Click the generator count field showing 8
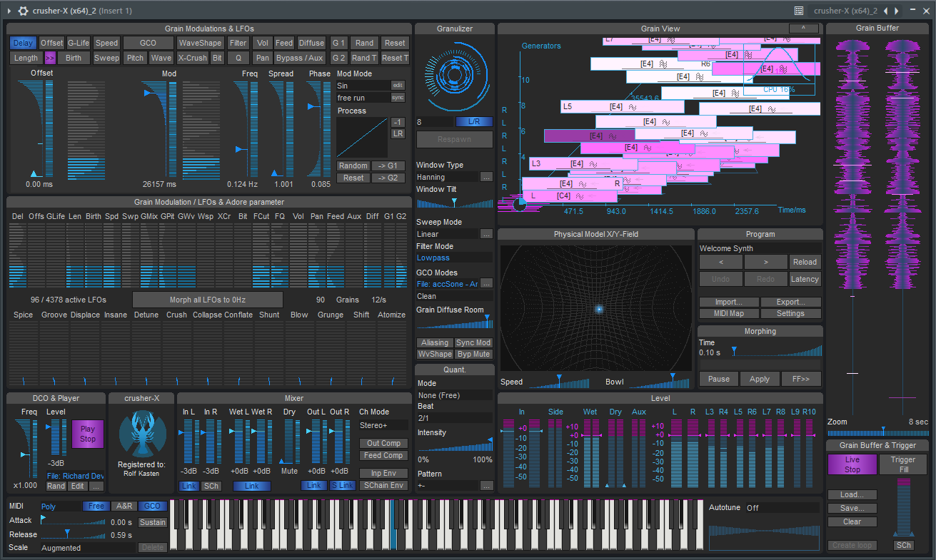 point(434,122)
